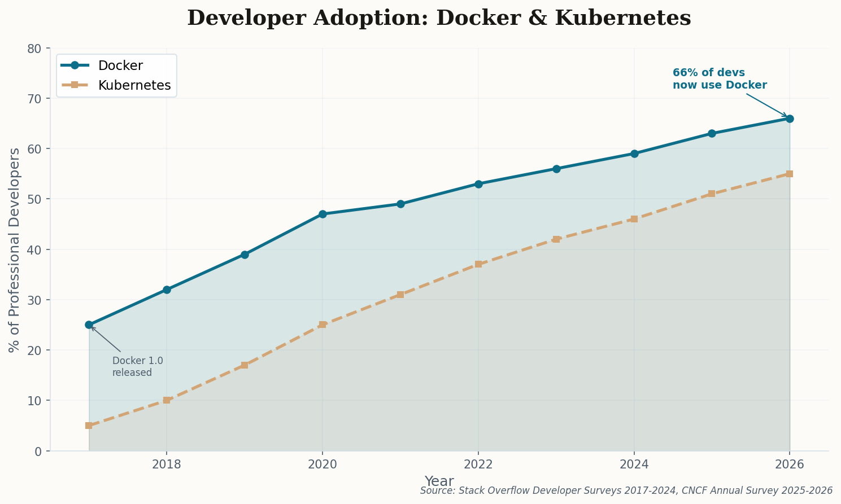Click the Docker data point at 2020

click(x=323, y=214)
